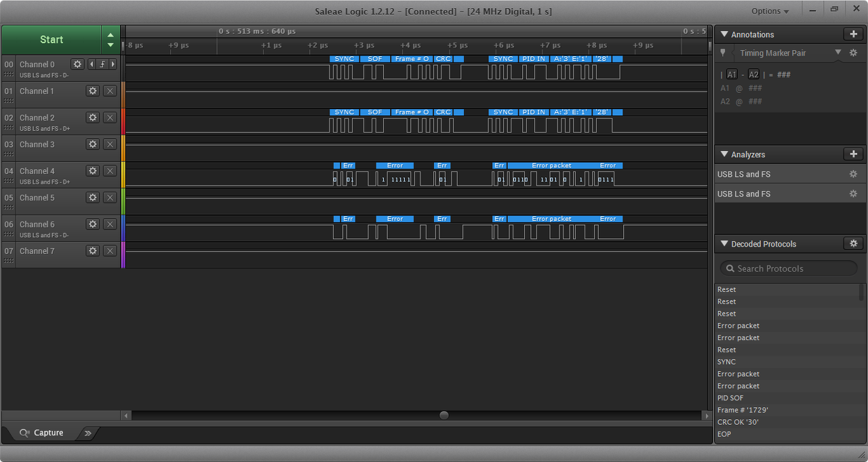Click 'CRC' bubble on Channel 0
This screenshot has height=462, width=868.
tap(443, 59)
